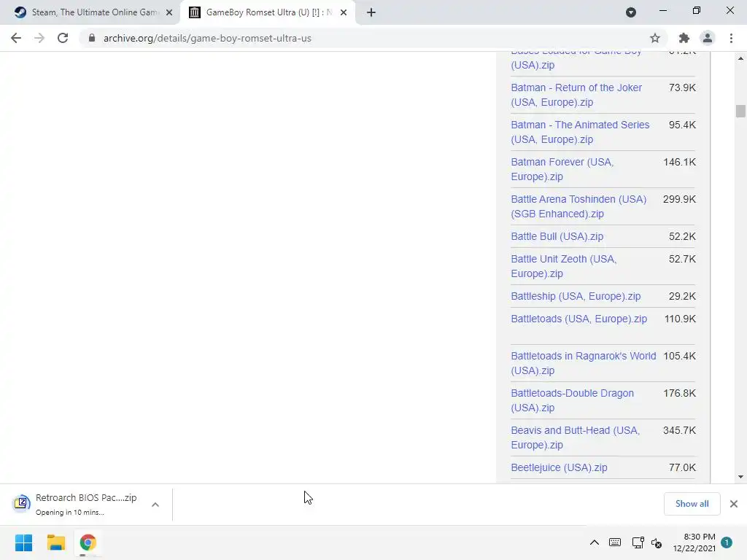Viewport: 747px width, 560px height.
Task: Download Beetlejuice (USA).zip
Action: tap(559, 467)
